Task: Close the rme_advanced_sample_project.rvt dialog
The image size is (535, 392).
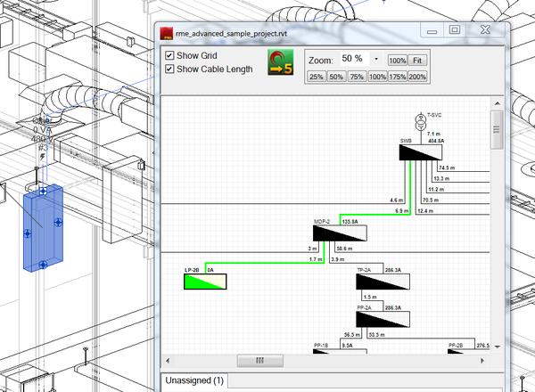Action: click(485, 30)
